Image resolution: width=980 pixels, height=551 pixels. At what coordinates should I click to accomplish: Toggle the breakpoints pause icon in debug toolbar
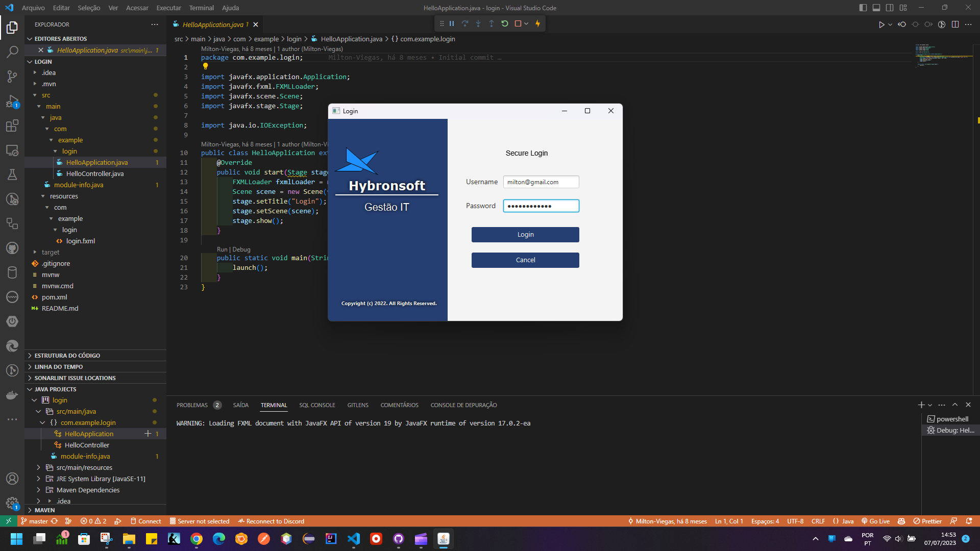click(452, 23)
